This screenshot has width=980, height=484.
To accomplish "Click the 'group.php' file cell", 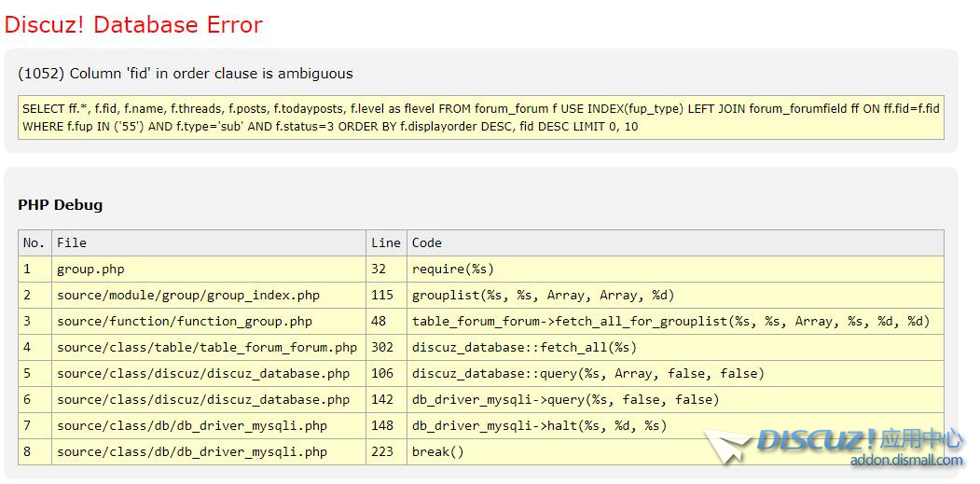I will tap(209, 269).
